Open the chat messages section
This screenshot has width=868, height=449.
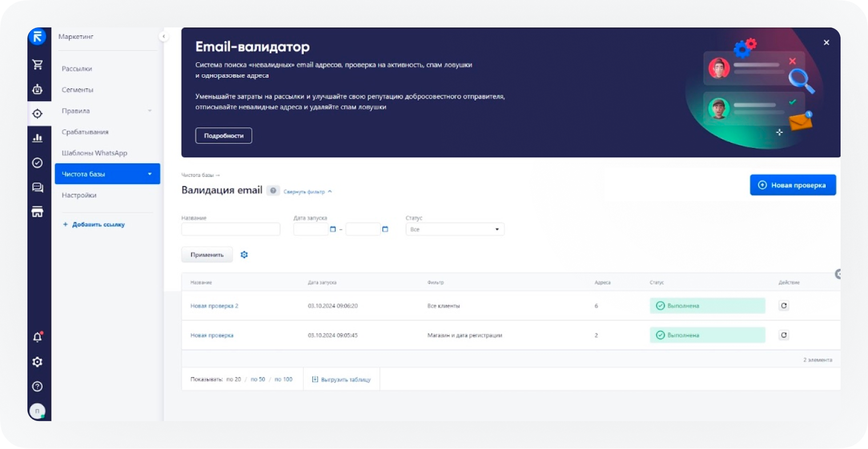pos(38,187)
